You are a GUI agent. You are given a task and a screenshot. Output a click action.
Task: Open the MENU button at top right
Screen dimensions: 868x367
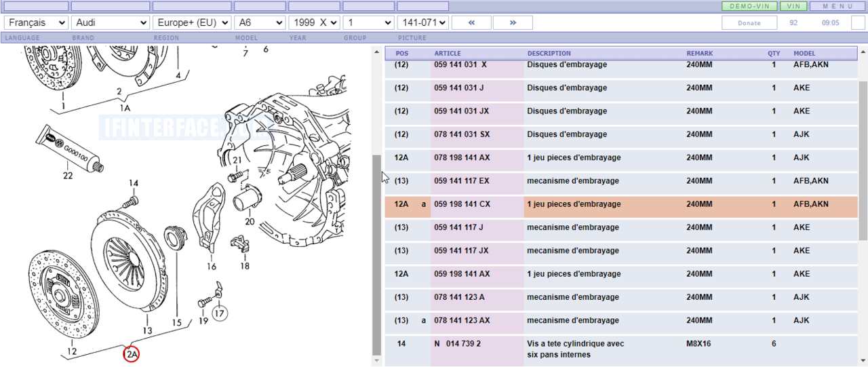[837, 6]
